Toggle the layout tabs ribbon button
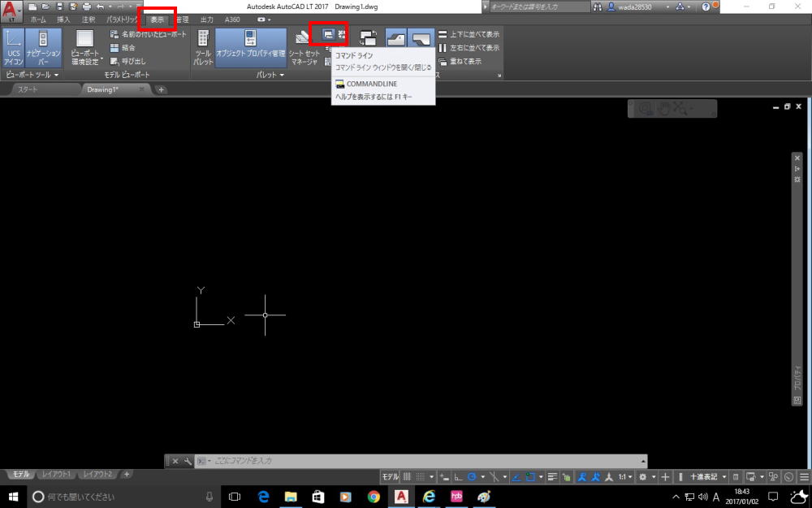This screenshot has height=508, width=812. click(x=421, y=38)
